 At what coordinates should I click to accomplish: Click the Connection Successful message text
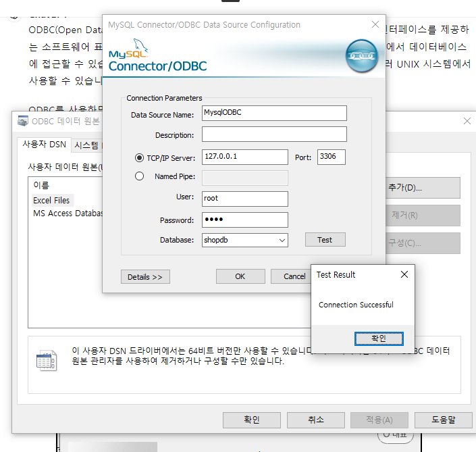356,305
